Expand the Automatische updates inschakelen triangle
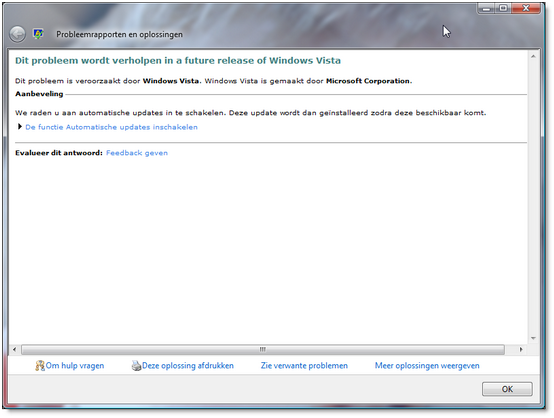 (20, 126)
